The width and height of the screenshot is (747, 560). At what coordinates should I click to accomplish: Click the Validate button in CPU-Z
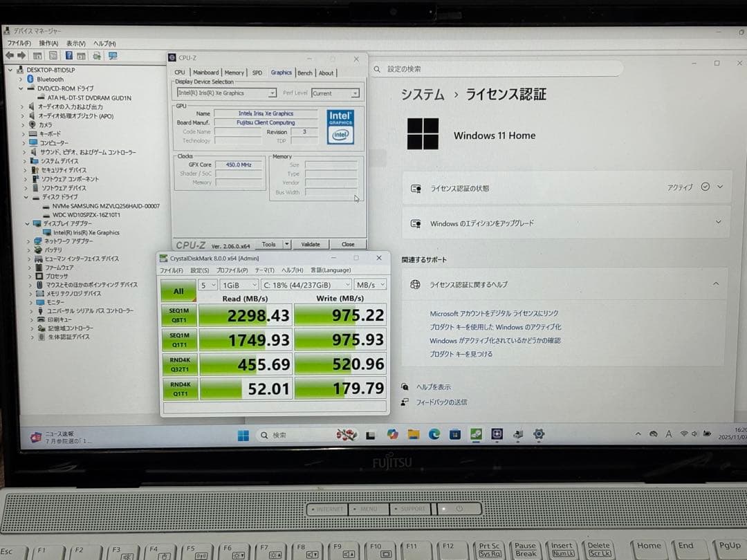click(311, 244)
